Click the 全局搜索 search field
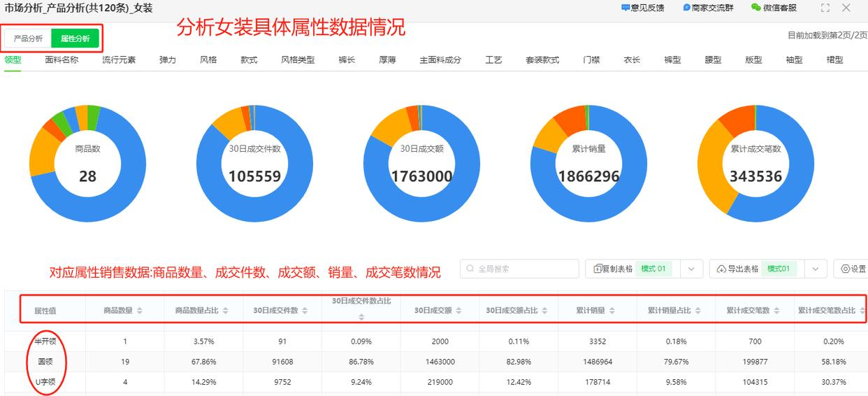 [x=519, y=269]
